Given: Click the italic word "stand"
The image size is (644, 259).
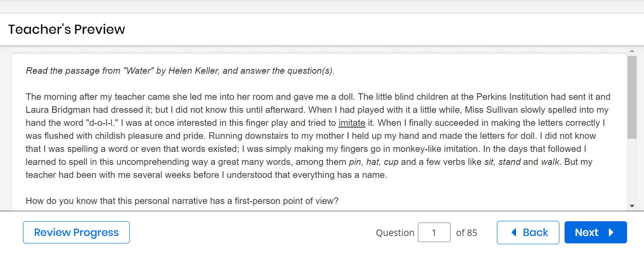Looking at the screenshot, I should [509, 162].
